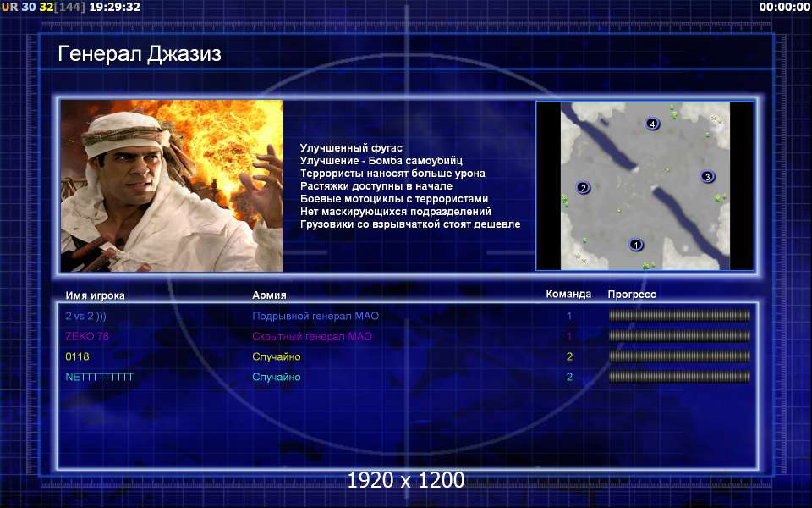The image size is (812, 508).
Task: Click the 'Улучшенный фугас' line
Action: [x=351, y=147]
